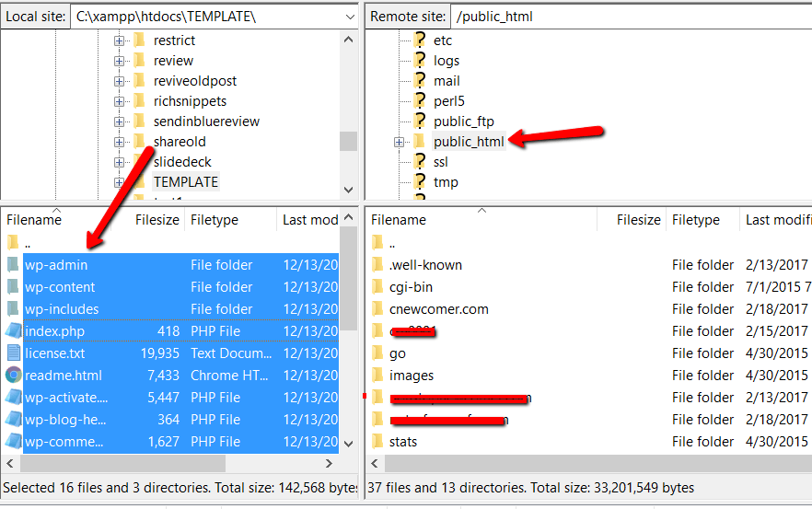Expand the richsnippets folder node
Viewport: 812px width, 509px height.
pyautogui.click(x=119, y=101)
